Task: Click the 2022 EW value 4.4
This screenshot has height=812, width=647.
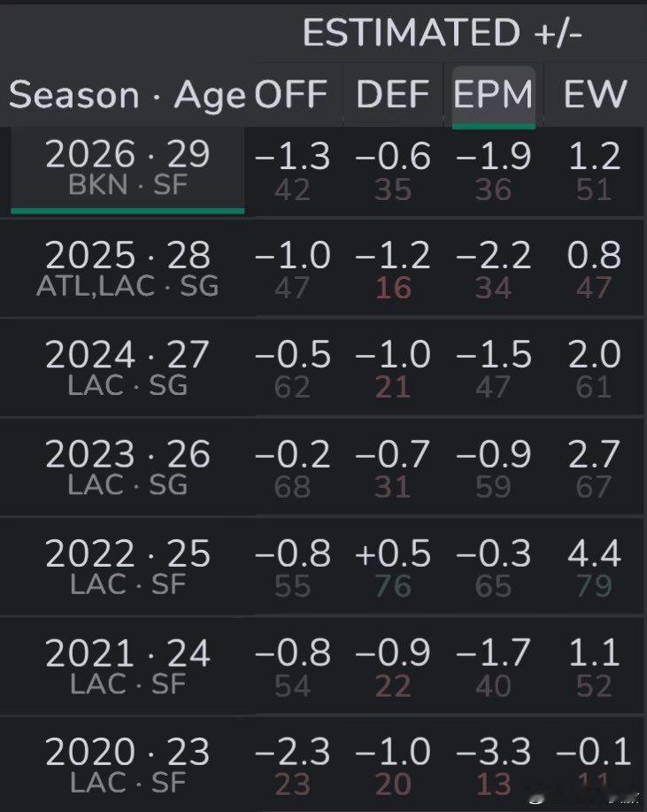Action: [x=594, y=554]
